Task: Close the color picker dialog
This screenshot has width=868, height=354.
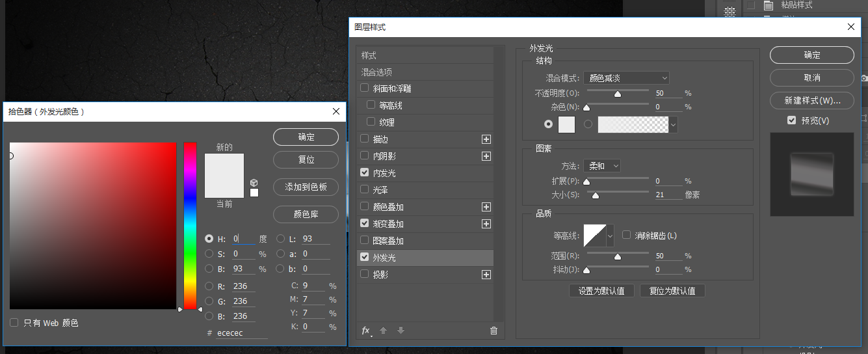Action: (336, 111)
